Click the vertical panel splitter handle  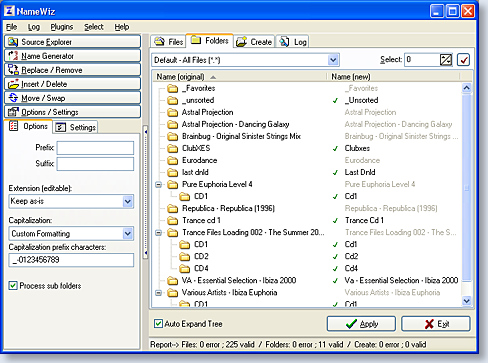pyautogui.click(x=145, y=192)
